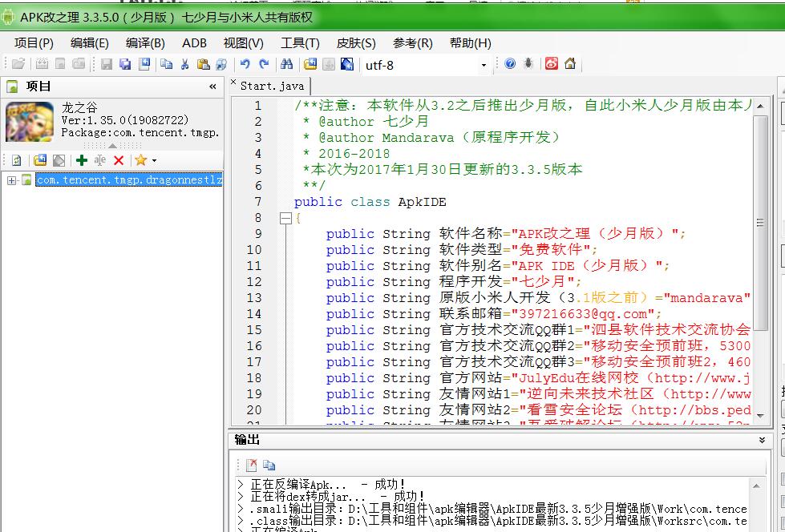Open the 编译(B) menu
785x532 pixels.
(145, 43)
